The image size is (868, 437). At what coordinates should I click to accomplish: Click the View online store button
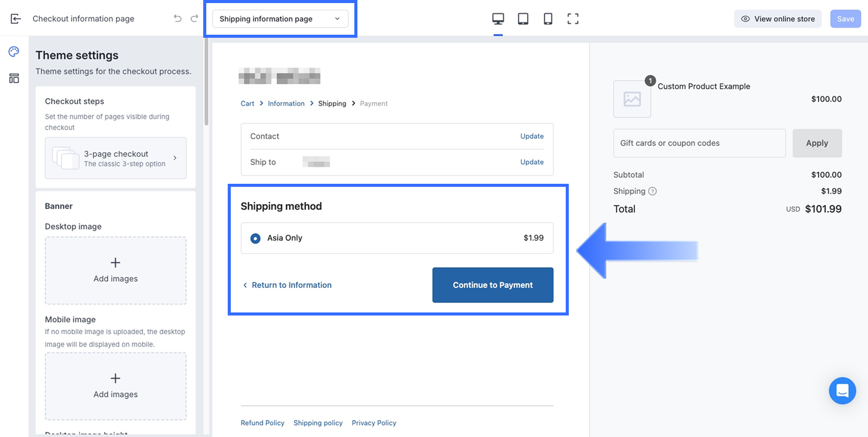click(x=778, y=19)
